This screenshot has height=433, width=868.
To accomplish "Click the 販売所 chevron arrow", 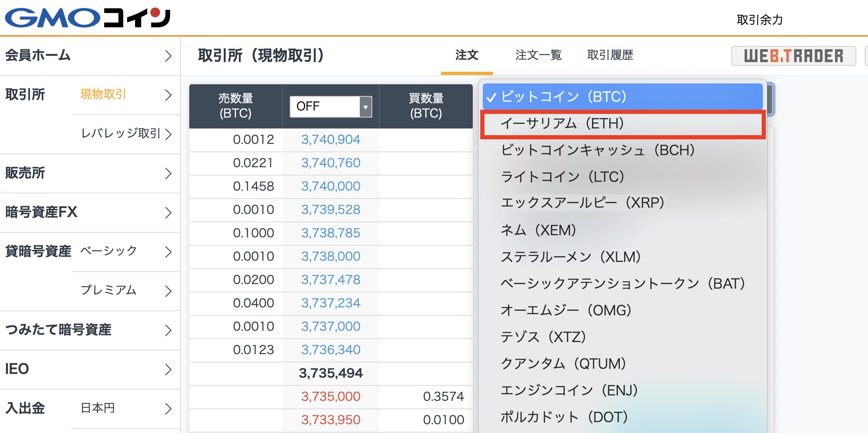I will coord(168,174).
